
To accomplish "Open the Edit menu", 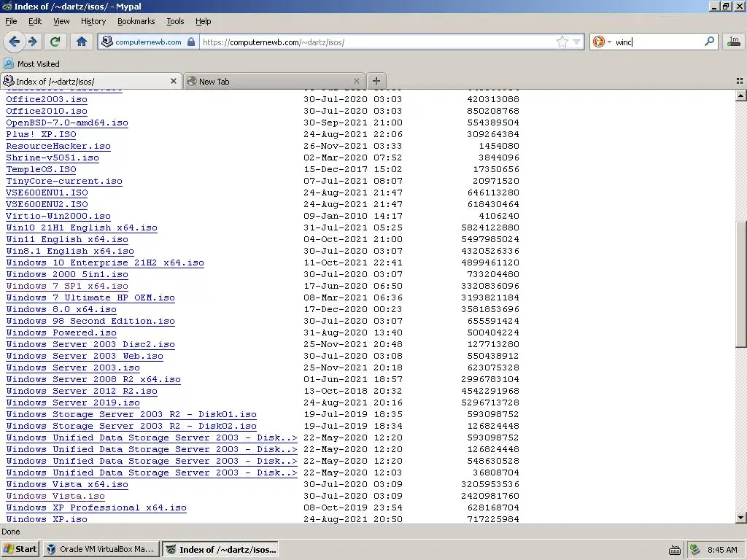I will pos(35,21).
